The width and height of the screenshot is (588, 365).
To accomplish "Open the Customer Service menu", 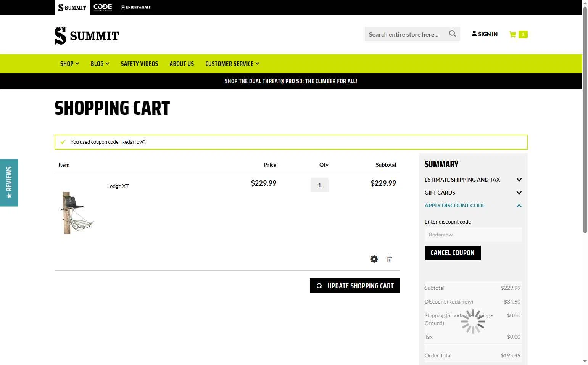I will (x=232, y=64).
